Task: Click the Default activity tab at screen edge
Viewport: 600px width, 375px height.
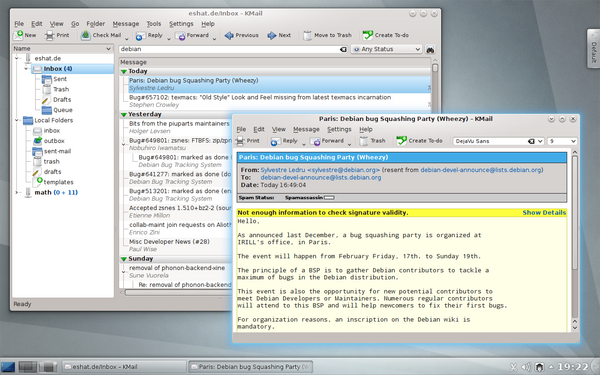Action: (x=593, y=49)
